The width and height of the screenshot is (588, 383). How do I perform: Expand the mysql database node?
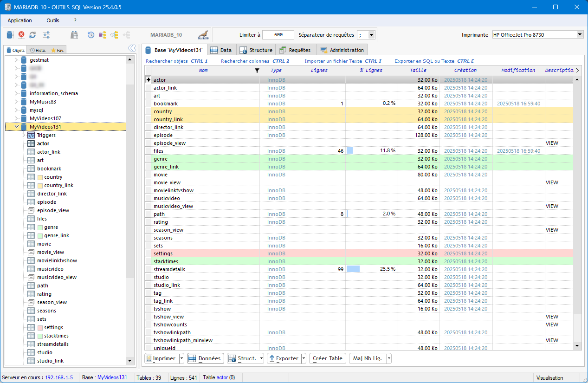coord(17,110)
